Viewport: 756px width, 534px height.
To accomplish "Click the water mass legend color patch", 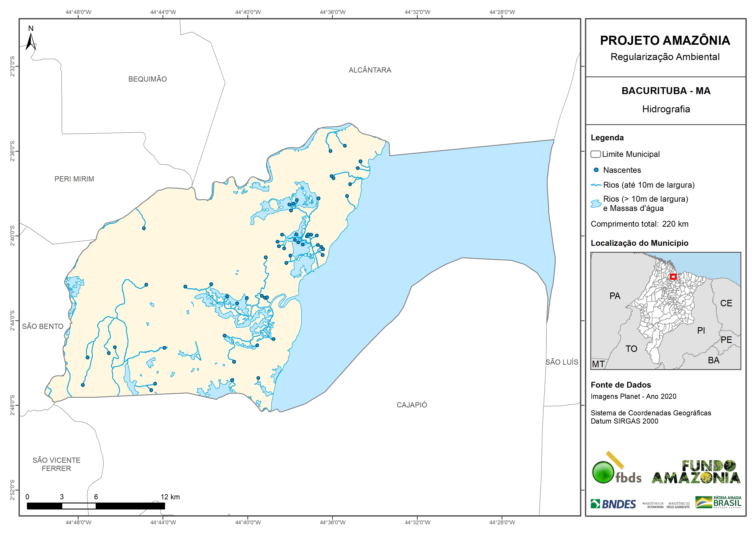I will point(596,204).
